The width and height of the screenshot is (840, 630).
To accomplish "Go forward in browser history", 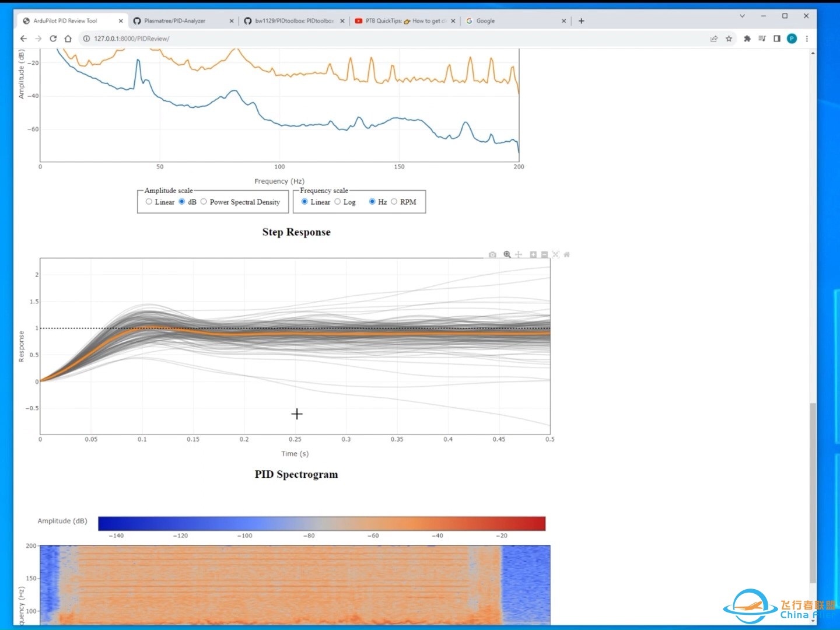I will tap(38, 38).
